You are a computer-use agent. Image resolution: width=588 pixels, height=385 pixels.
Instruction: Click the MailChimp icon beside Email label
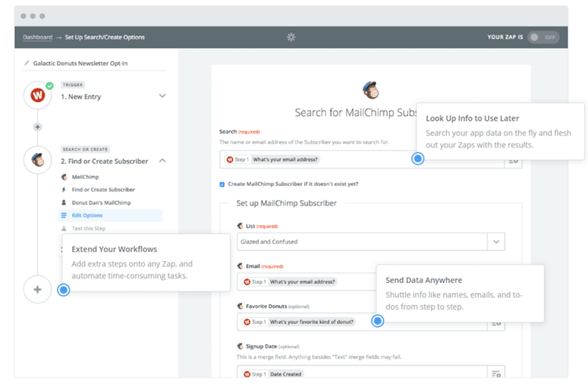[x=240, y=266]
